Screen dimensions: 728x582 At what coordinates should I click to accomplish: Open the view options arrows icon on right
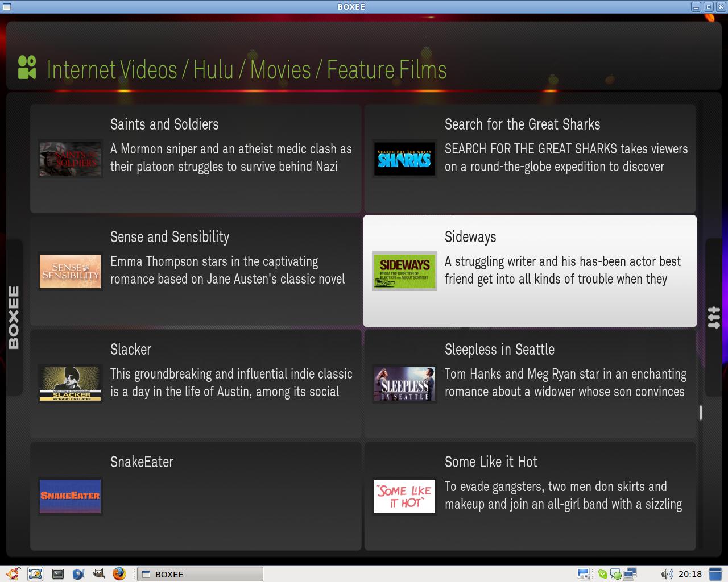click(x=714, y=317)
